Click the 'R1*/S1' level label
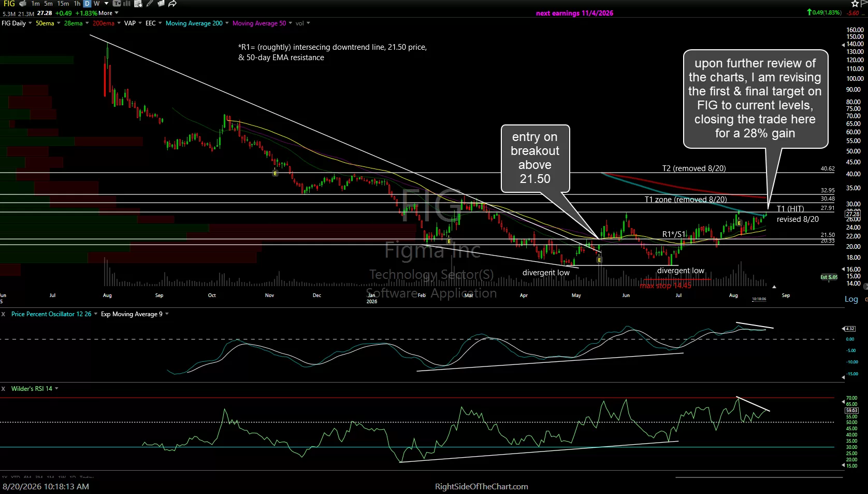The height and width of the screenshot is (494, 868). (674, 234)
